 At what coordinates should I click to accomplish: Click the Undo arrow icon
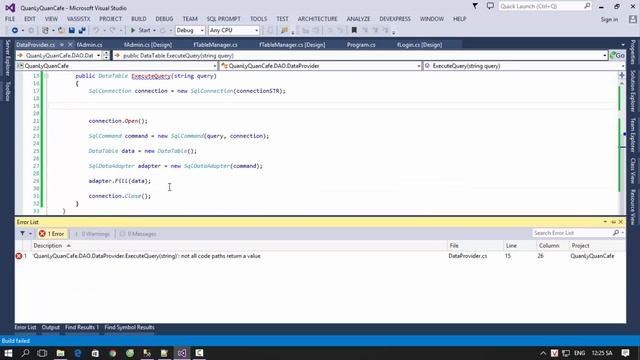pos(96,30)
